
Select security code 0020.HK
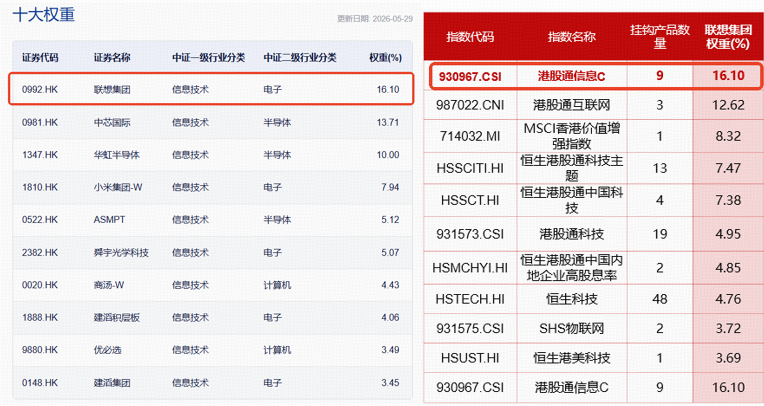pyautogui.click(x=40, y=285)
